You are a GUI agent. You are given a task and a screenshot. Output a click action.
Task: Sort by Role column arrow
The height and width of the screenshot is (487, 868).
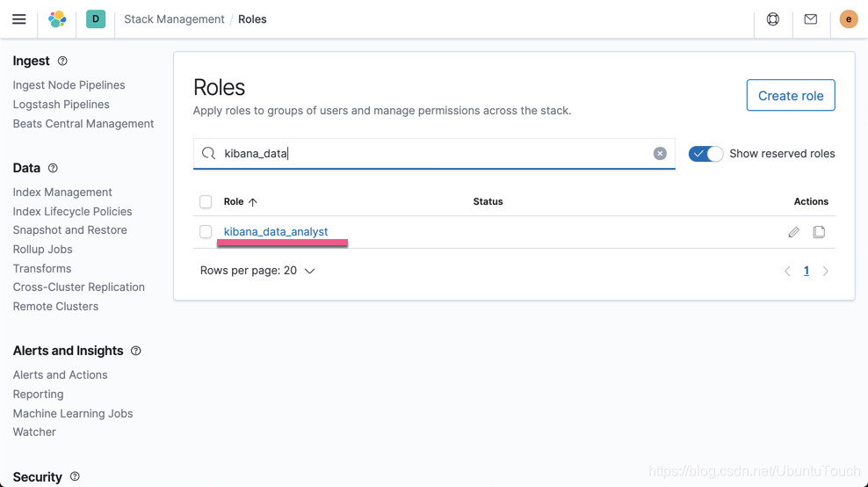point(253,202)
